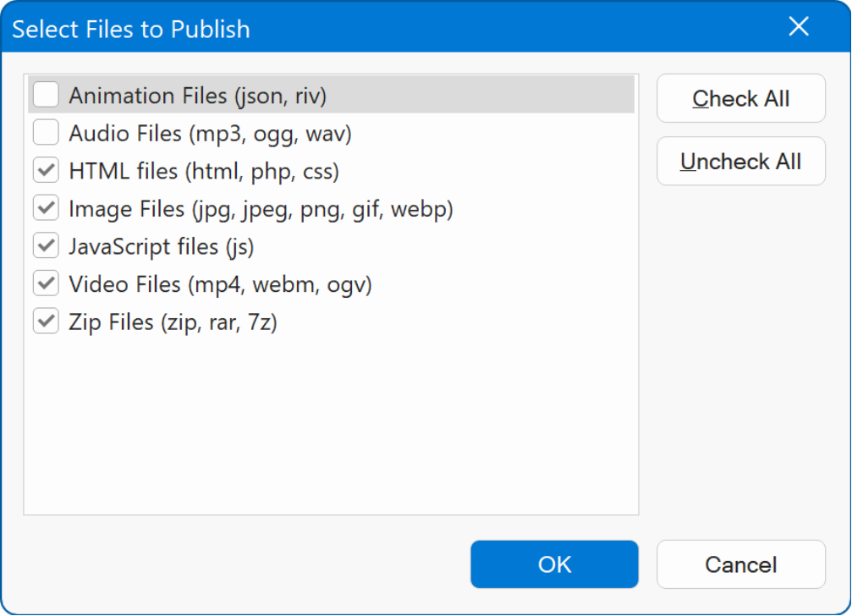This screenshot has height=616, width=852.
Task: Select the 'HTML files (html, php, css)' label
Action: [x=204, y=172]
